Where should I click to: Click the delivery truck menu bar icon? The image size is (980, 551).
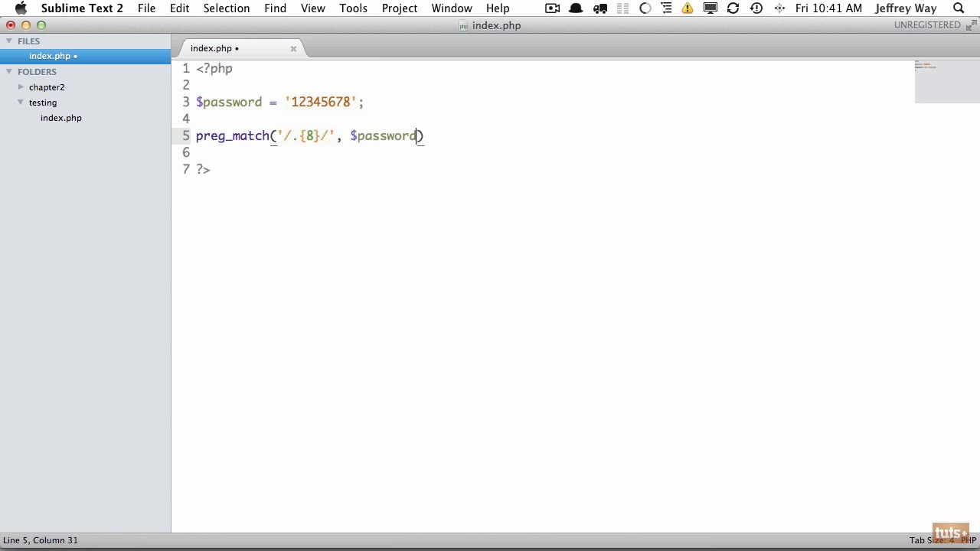pos(600,8)
